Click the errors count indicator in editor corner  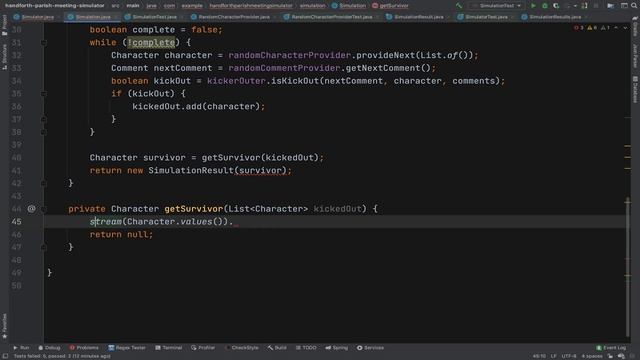(x=579, y=28)
